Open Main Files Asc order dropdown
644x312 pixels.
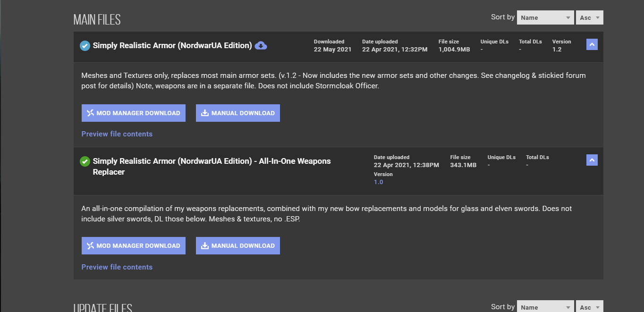(589, 17)
